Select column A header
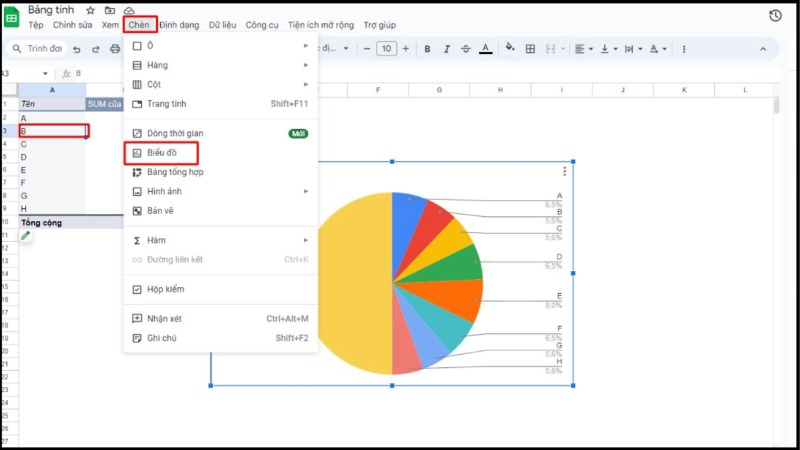The height and width of the screenshot is (450, 800). click(52, 90)
